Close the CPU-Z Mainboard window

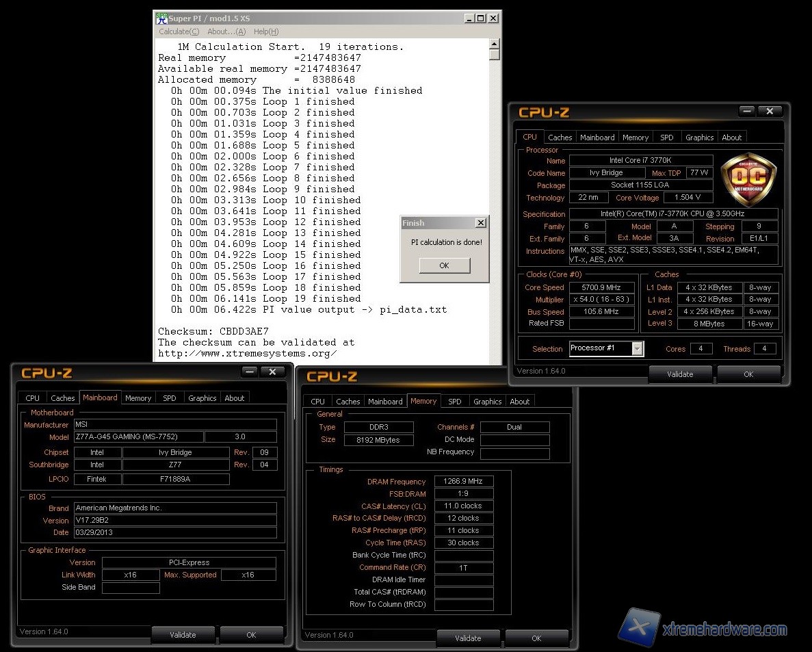272,372
